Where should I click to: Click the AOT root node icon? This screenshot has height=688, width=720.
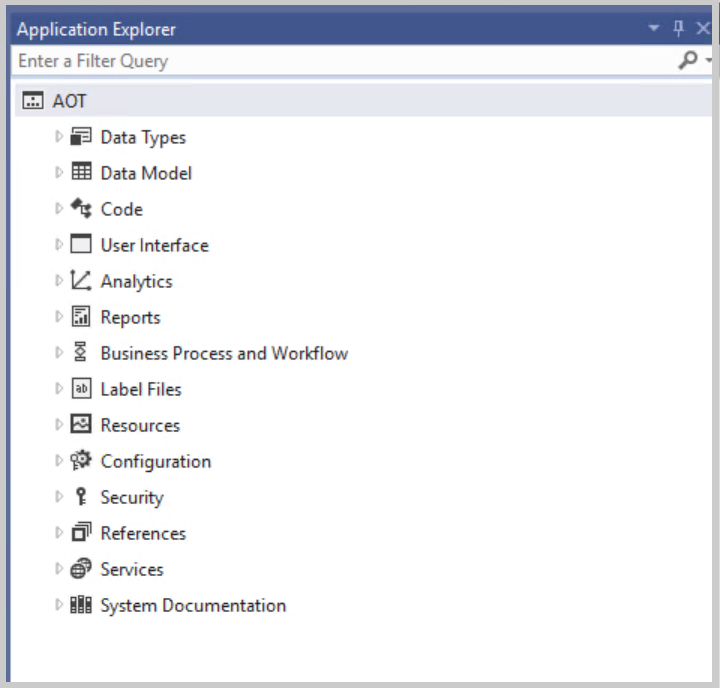point(33,100)
